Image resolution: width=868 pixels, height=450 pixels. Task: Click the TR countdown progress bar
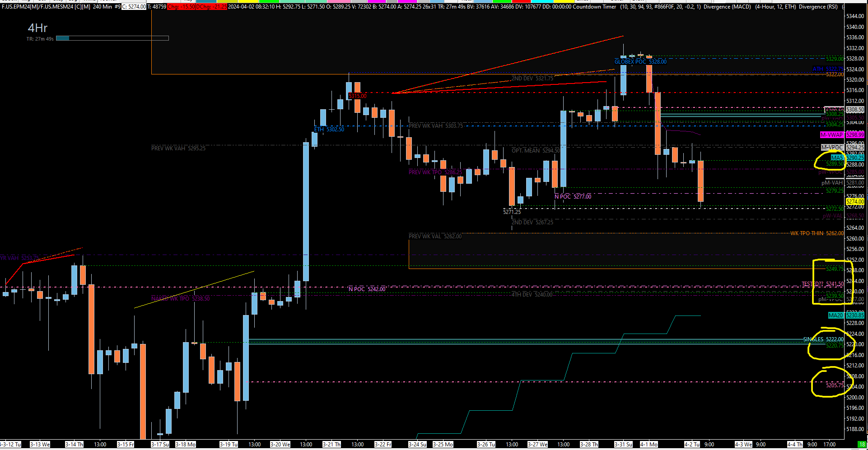112,38
